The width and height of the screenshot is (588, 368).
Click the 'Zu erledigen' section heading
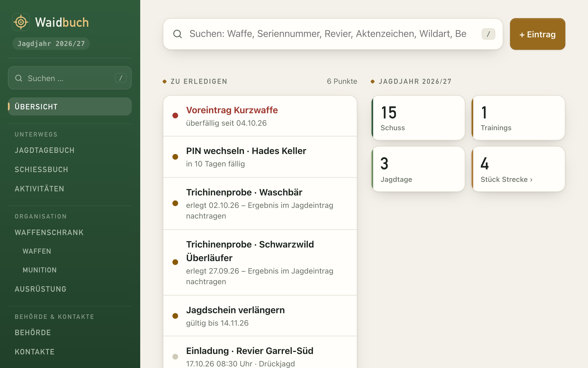[199, 81]
